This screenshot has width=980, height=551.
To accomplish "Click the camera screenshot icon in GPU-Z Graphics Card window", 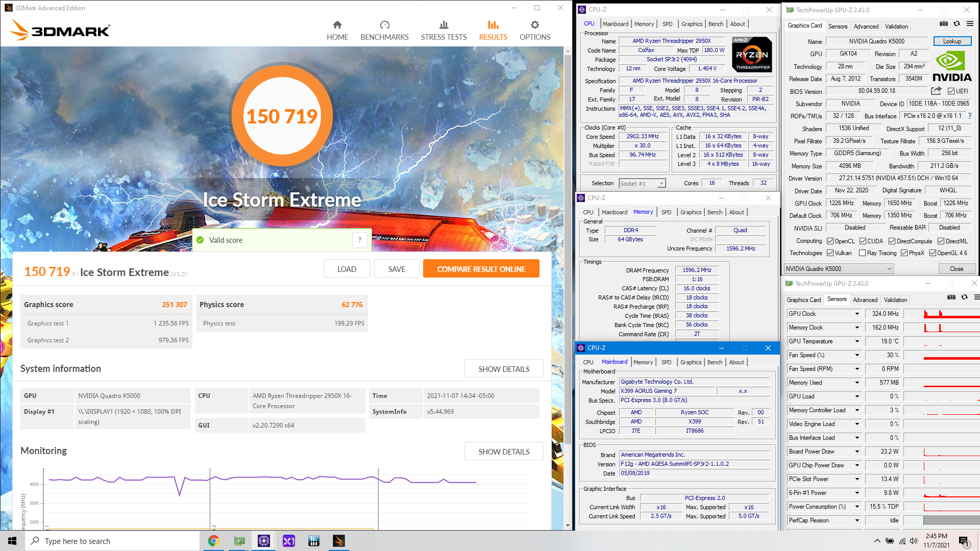I will [944, 23].
